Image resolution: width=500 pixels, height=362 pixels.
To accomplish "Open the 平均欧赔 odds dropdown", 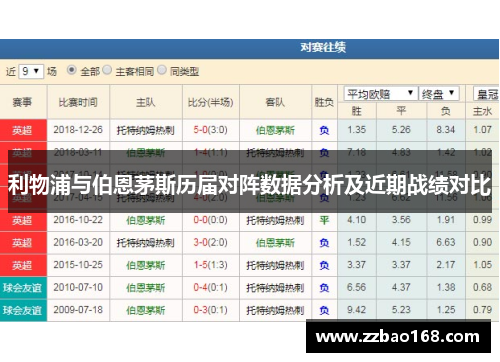I will pyautogui.click(x=381, y=94).
